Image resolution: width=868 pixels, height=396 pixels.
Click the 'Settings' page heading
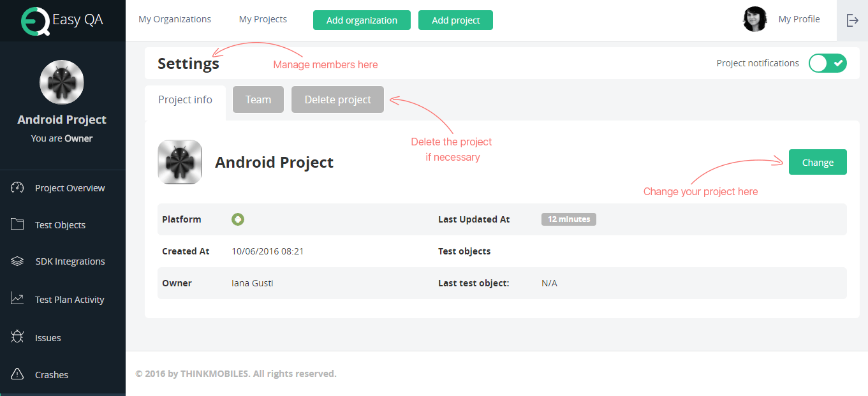(x=188, y=63)
